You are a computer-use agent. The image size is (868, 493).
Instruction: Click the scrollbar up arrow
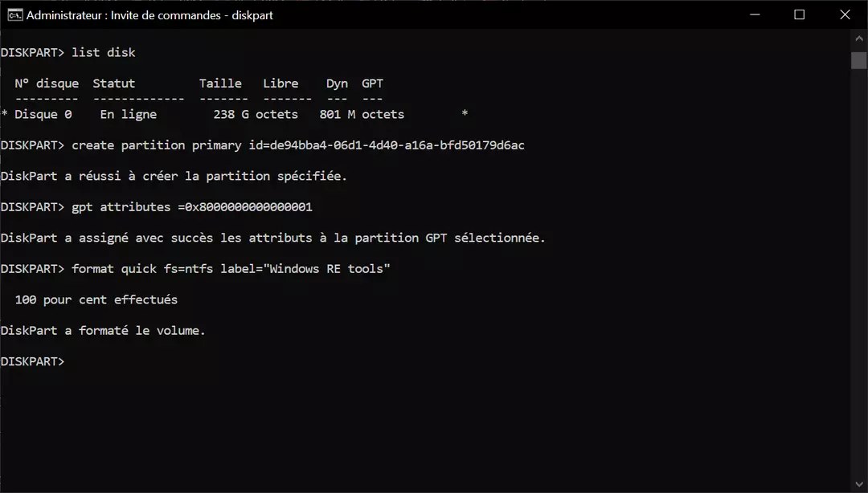(x=859, y=37)
